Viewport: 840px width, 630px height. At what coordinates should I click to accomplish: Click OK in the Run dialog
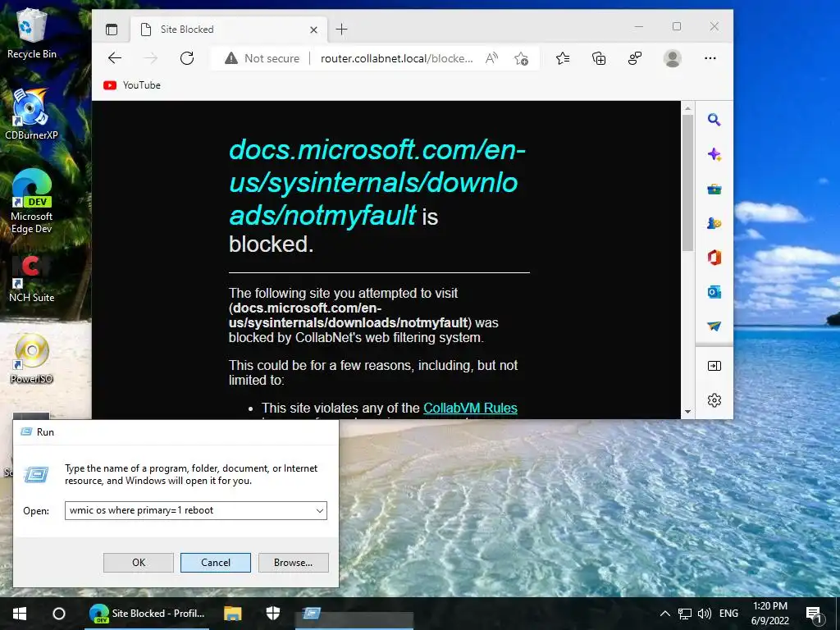pyautogui.click(x=138, y=563)
